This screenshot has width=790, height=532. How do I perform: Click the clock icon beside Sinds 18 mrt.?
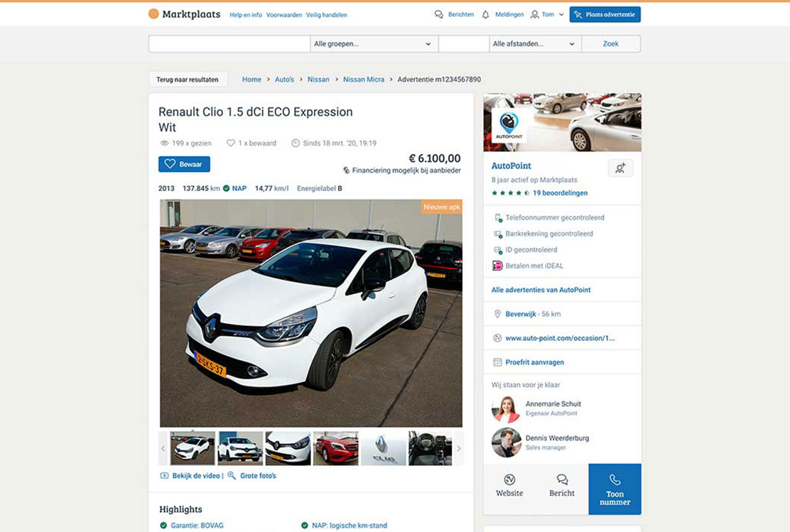tap(296, 143)
